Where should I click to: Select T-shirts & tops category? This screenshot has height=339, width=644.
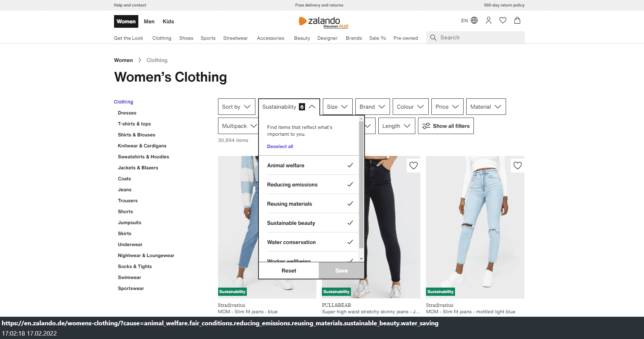coord(134,124)
